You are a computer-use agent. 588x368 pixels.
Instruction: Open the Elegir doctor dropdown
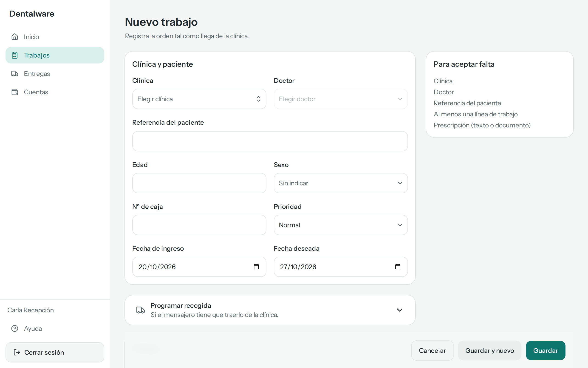tap(341, 99)
